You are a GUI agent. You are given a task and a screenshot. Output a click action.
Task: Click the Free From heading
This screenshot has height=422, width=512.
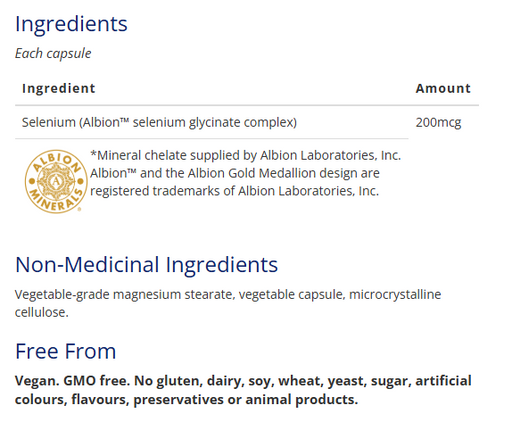65,351
